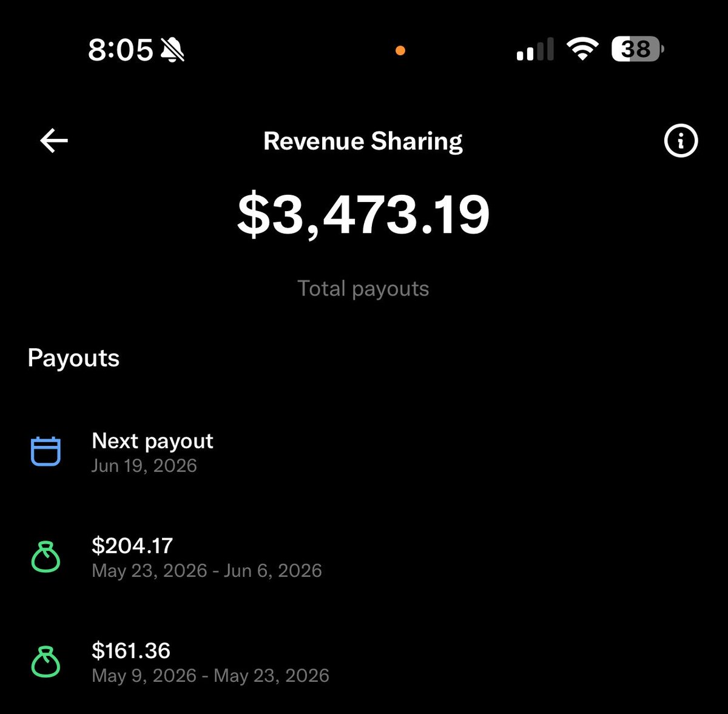
Task: Tap the back arrow icon
Action: [54, 141]
